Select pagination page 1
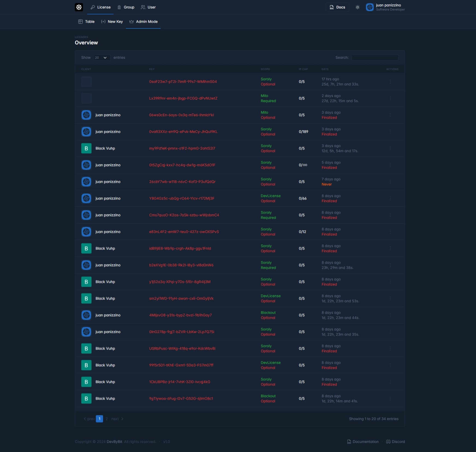Image resolution: width=476 pixels, height=452 pixels. pyautogui.click(x=99, y=419)
